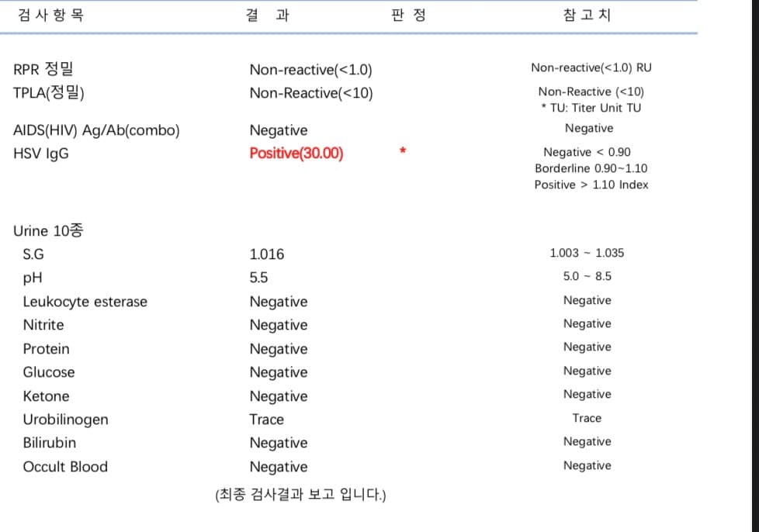Select the Borderline 0.90~1.10 reference text
The height and width of the screenshot is (532, 759).
pos(591,168)
